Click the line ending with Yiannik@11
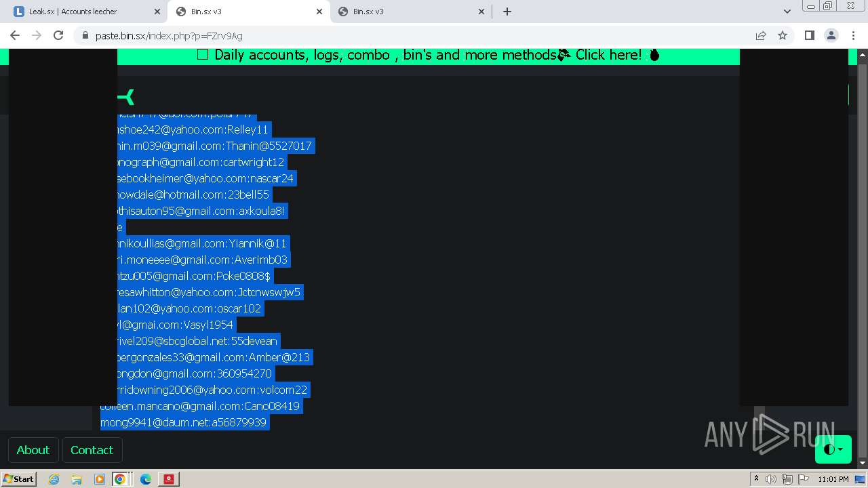This screenshot has height=488, width=868. 203,243
